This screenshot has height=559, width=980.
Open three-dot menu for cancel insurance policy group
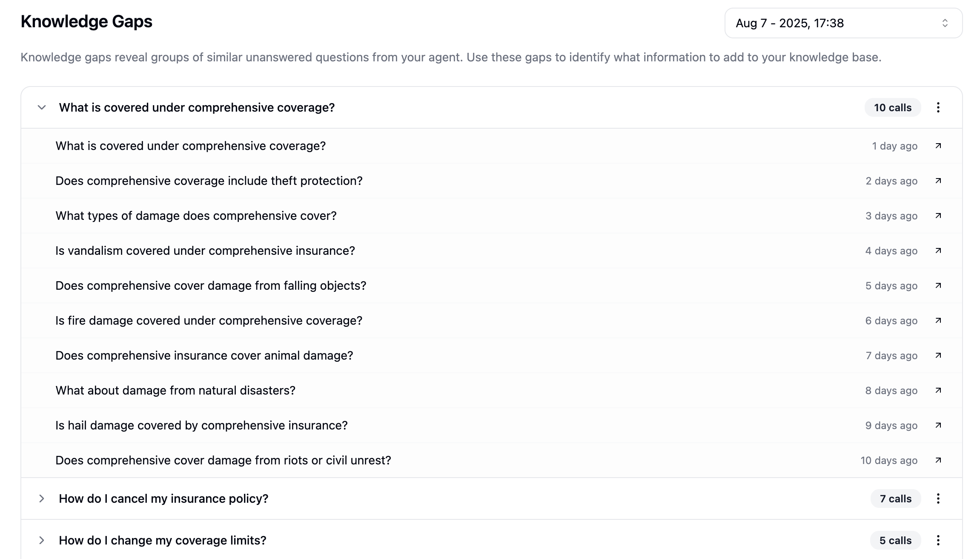pyautogui.click(x=938, y=499)
